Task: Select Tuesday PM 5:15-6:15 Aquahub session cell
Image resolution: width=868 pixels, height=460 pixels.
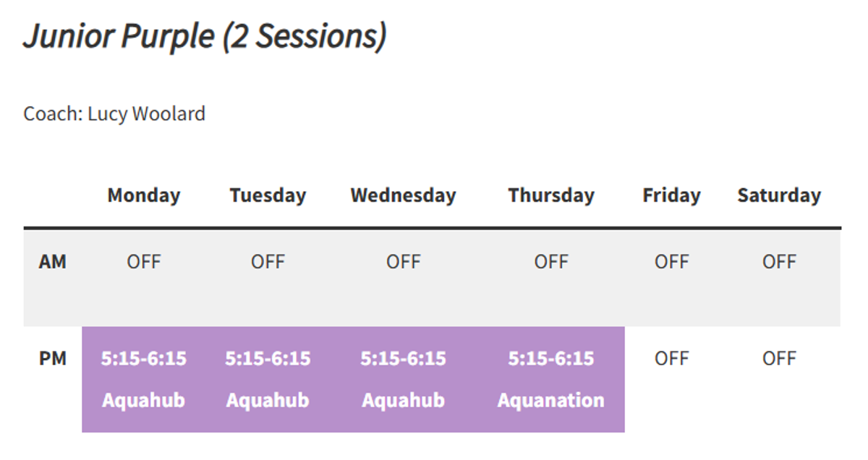Action: [268, 380]
